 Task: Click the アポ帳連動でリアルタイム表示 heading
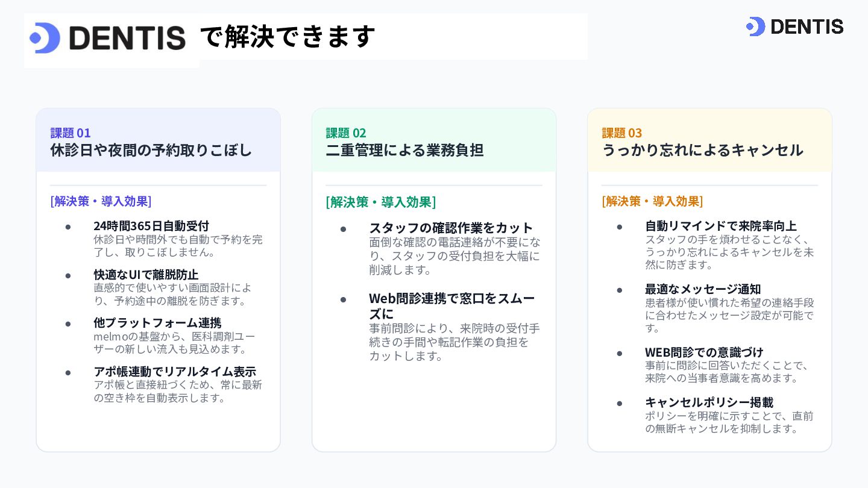coord(175,372)
